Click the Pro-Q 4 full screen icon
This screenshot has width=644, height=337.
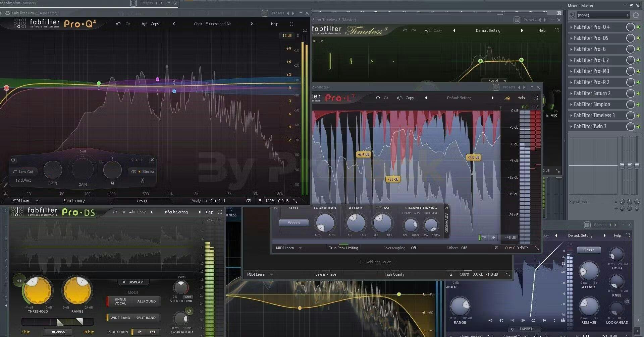coord(291,24)
